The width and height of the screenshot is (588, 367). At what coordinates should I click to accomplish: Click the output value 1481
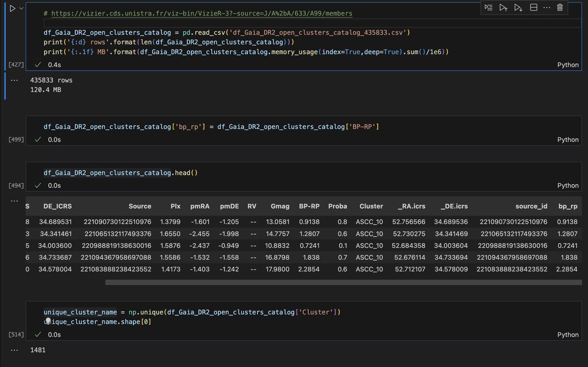tap(38, 350)
